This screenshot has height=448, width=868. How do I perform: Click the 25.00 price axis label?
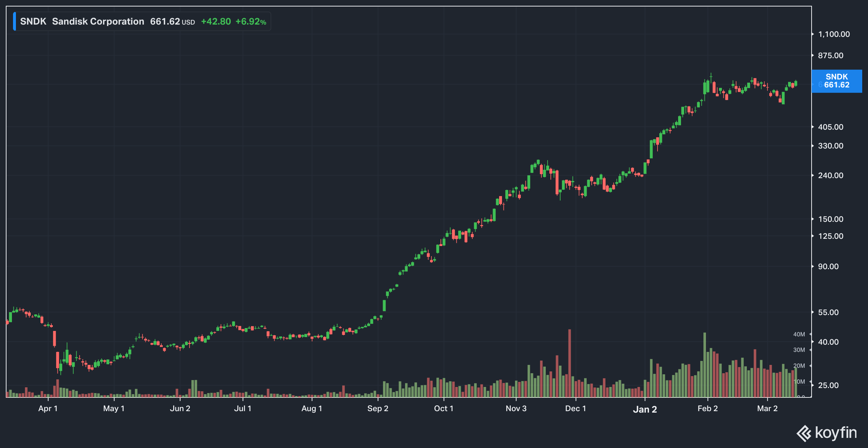pyautogui.click(x=828, y=385)
